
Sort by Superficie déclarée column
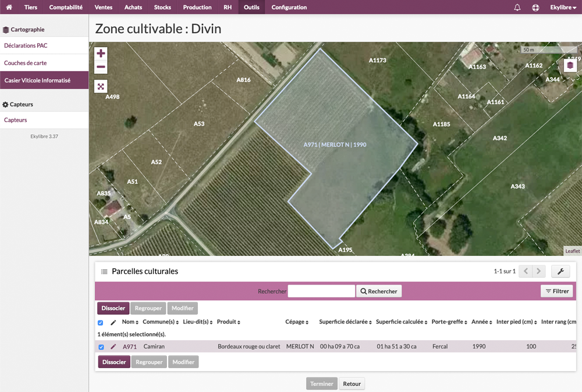click(346, 322)
